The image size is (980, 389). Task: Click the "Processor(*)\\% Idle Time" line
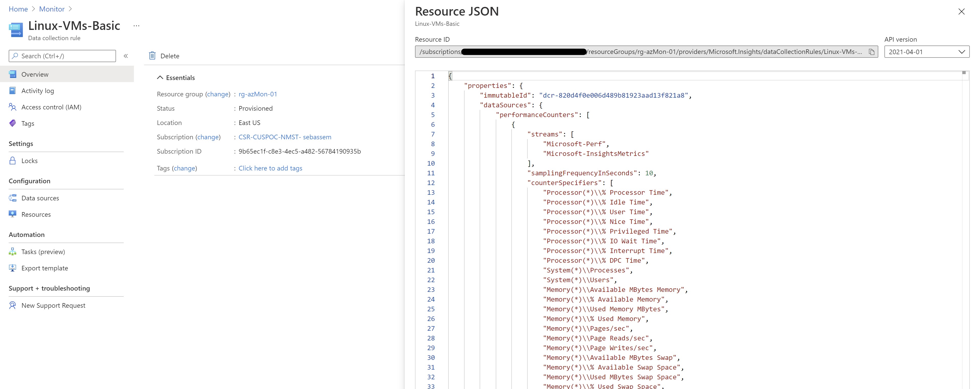(598, 202)
